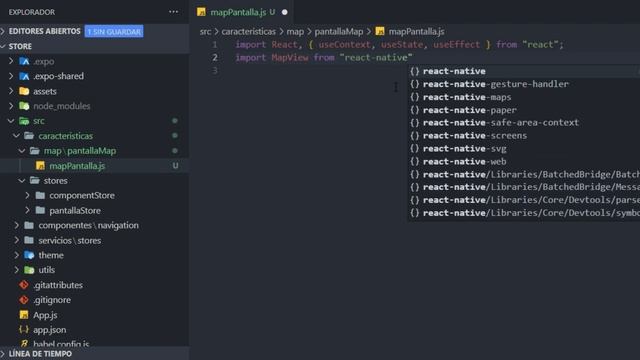Click the babel.config.js file icon
This screenshot has height=360, width=640.
click(24, 344)
